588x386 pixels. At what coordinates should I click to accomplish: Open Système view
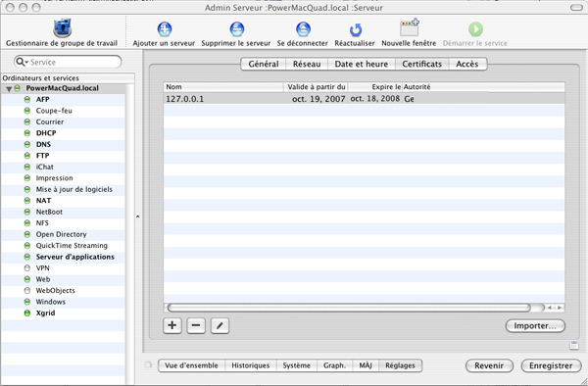point(297,365)
